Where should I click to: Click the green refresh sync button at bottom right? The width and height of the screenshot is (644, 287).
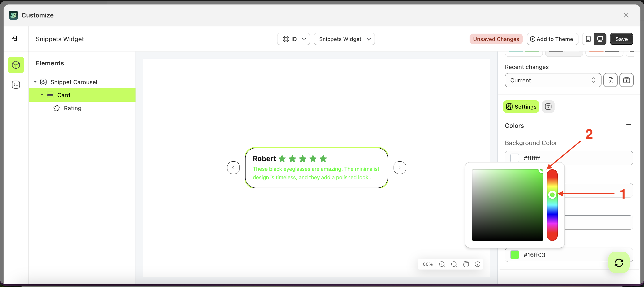tap(619, 262)
